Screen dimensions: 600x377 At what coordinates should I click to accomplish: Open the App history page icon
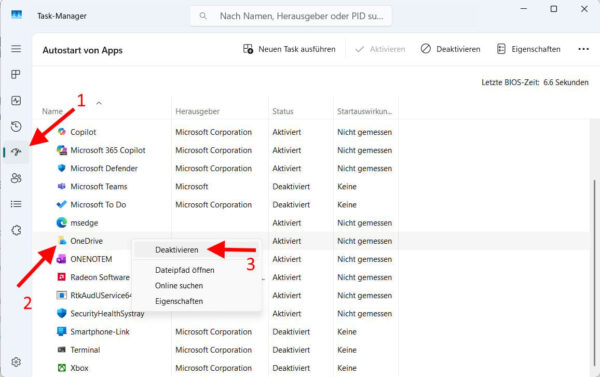[16, 126]
